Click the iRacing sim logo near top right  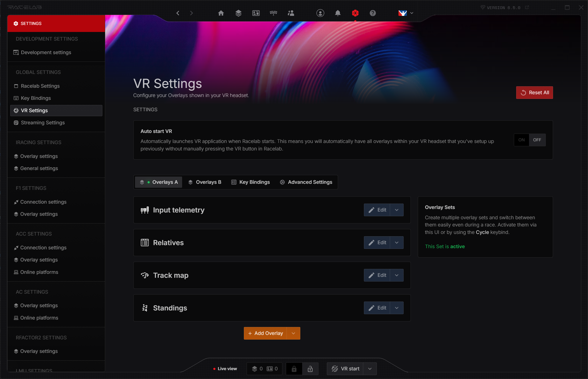pyautogui.click(x=403, y=13)
